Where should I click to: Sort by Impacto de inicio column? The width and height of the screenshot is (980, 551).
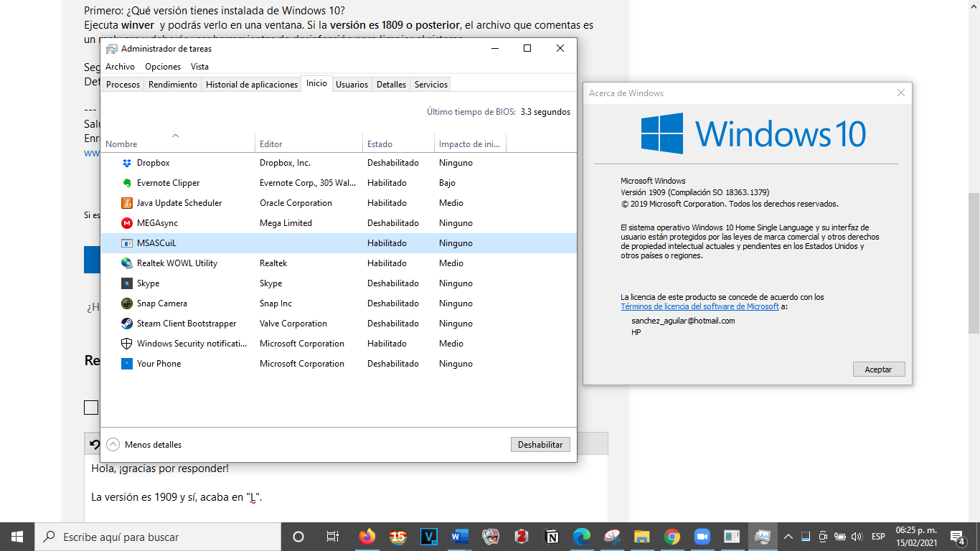pyautogui.click(x=471, y=143)
